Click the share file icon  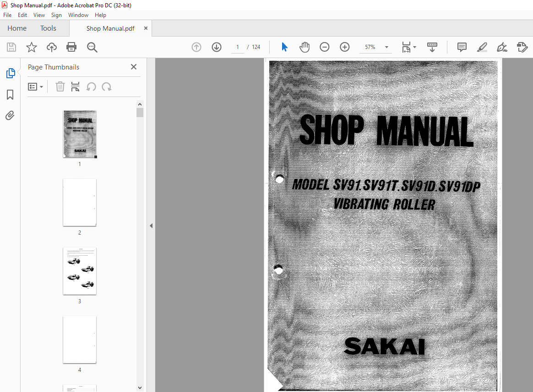[x=522, y=47]
